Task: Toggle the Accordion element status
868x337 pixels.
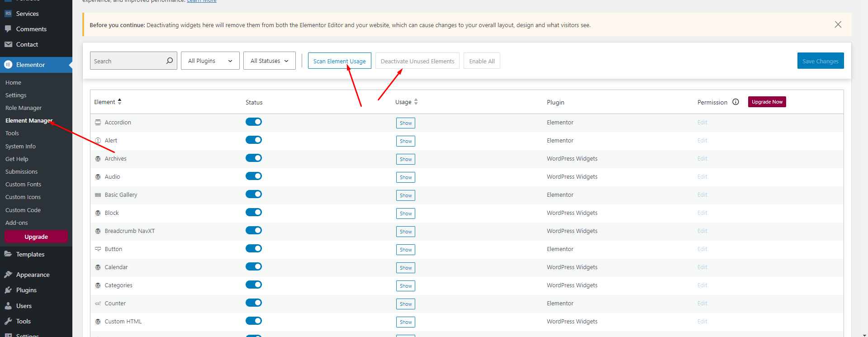Action: click(254, 122)
